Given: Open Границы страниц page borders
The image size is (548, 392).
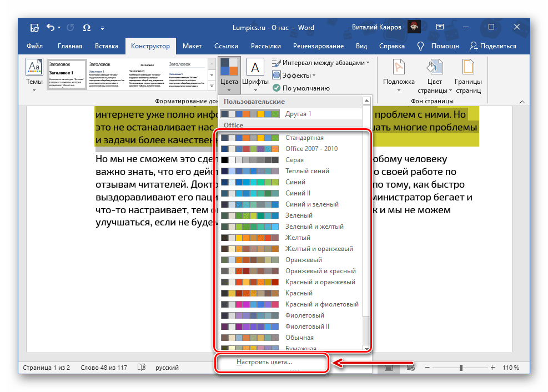Looking at the screenshot, I should 468,75.
